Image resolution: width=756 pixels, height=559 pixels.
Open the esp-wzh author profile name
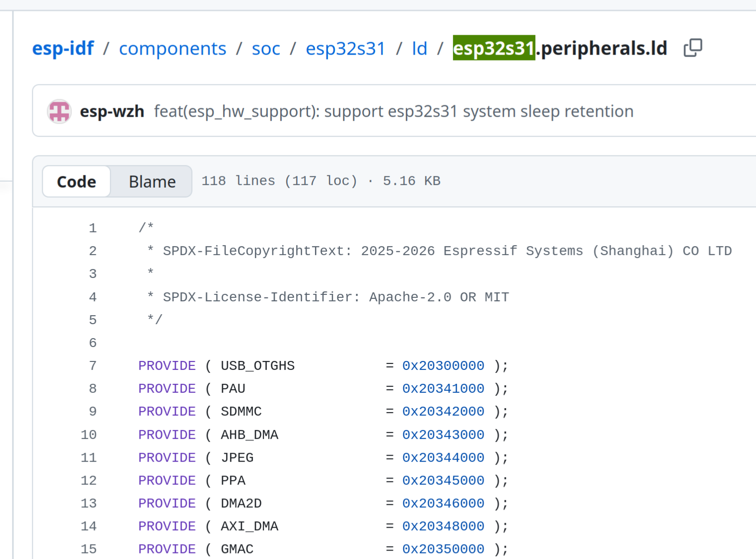(x=112, y=111)
